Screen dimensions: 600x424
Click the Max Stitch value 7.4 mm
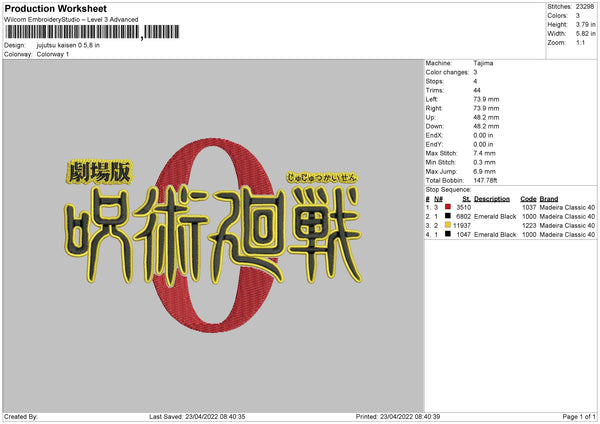point(484,153)
